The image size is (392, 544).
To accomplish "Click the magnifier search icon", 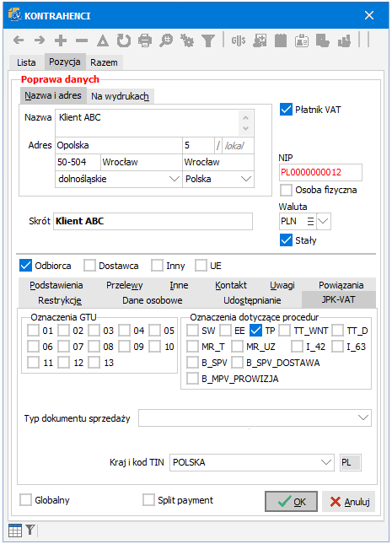I will point(166,40).
